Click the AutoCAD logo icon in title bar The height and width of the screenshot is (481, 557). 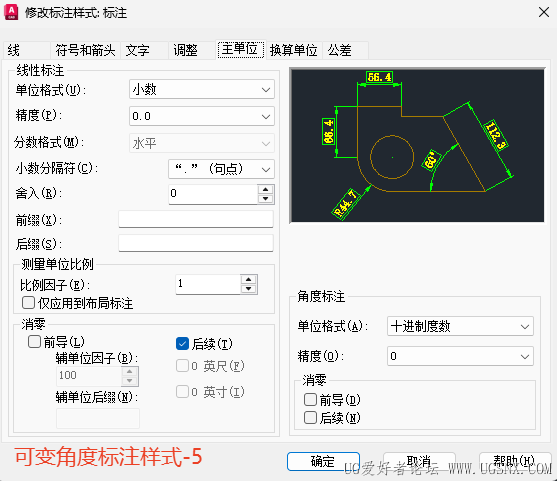[11, 12]
